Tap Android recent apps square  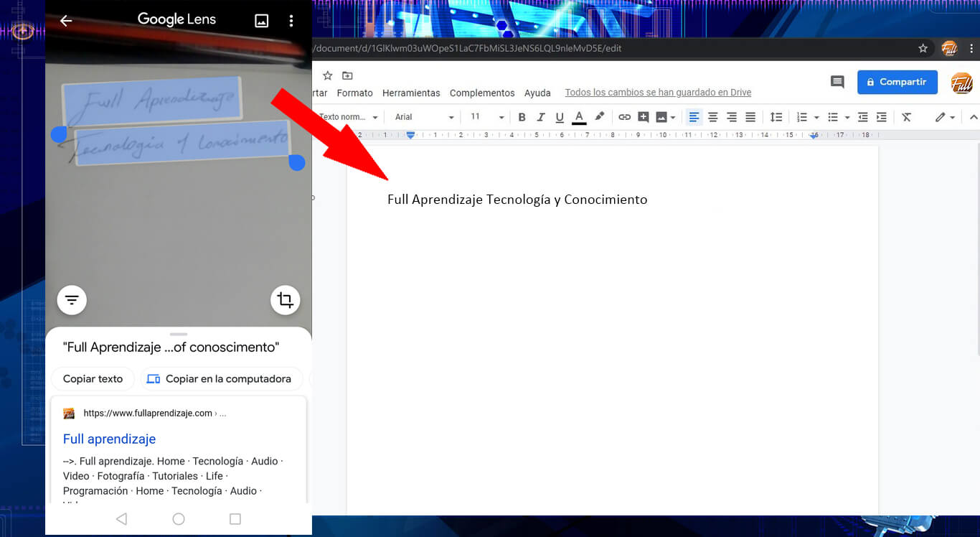click(235, 519)
